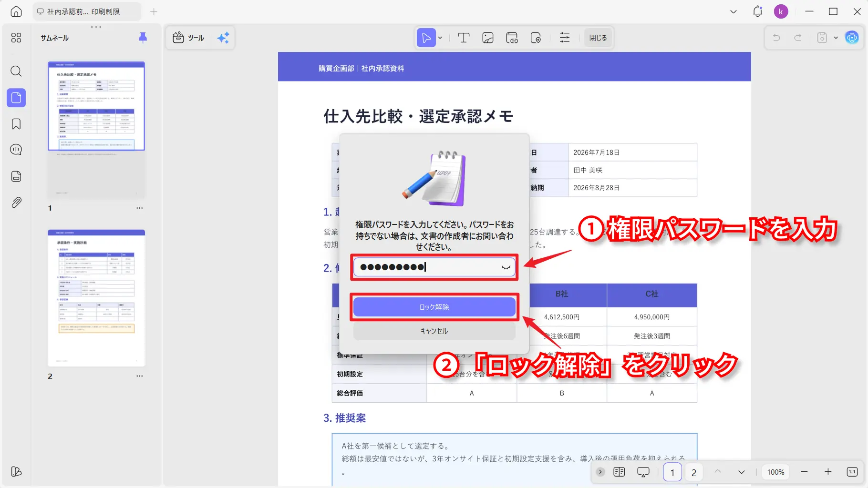Viewport: 868px width, 488px height.
Task: Open the ツール menu
Action: tap(189, 38)
